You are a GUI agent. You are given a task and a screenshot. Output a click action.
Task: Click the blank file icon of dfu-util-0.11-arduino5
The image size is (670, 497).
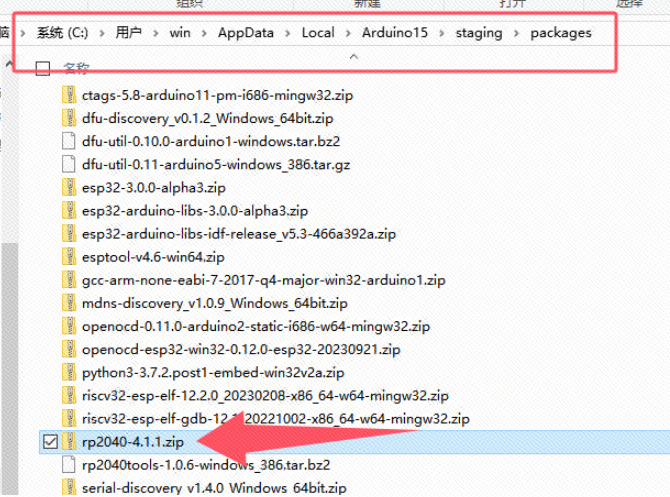click(69, 164)
